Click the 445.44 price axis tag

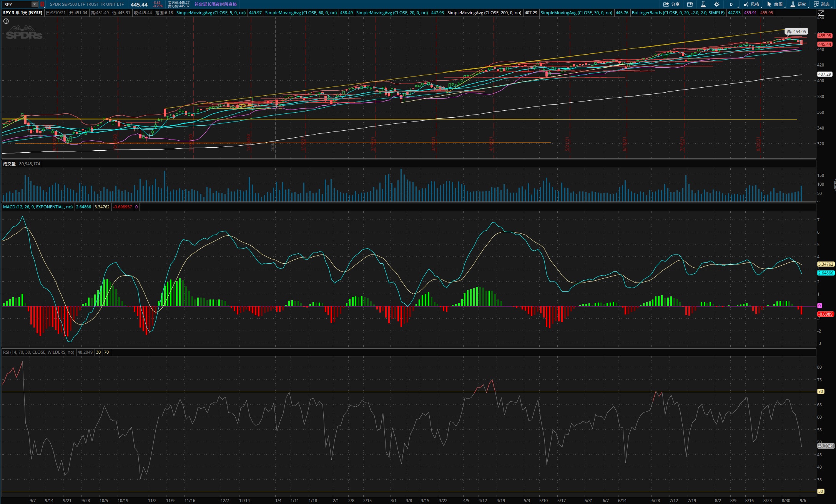coord(824,44)
